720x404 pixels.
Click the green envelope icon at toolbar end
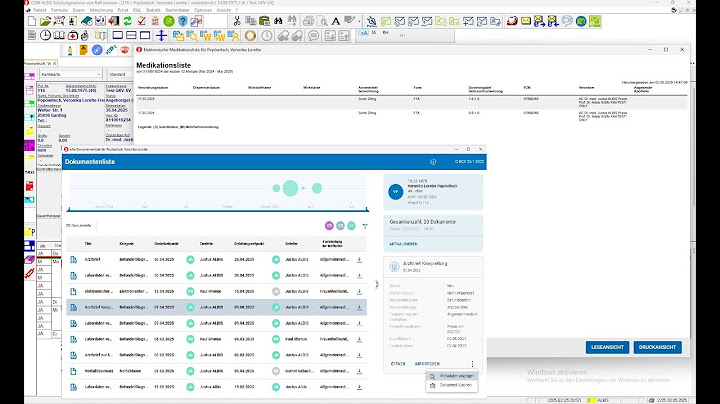click(595, 21)
